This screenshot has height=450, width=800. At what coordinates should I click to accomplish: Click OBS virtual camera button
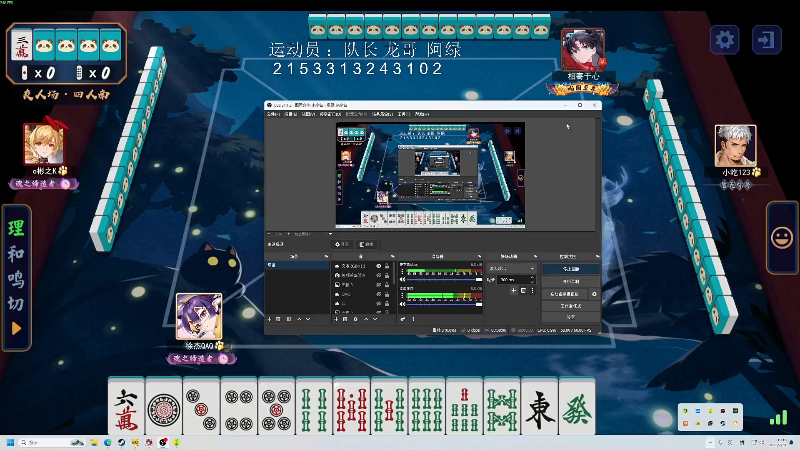[x=565, y=294]
